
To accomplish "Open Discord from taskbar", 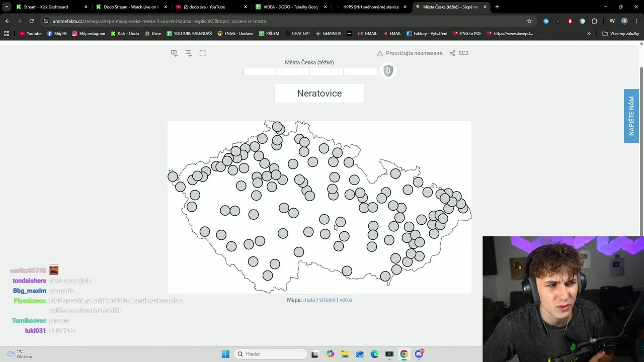I will pos(419,354).
